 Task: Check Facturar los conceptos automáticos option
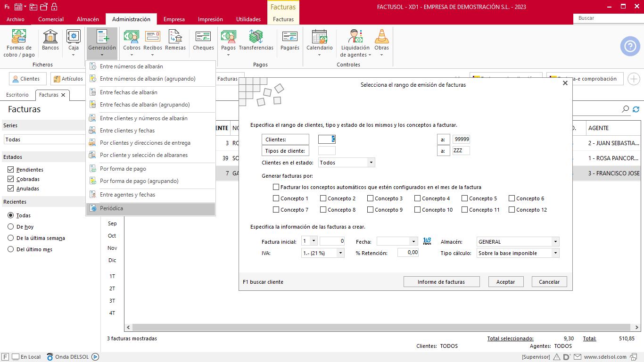(276, 187)
